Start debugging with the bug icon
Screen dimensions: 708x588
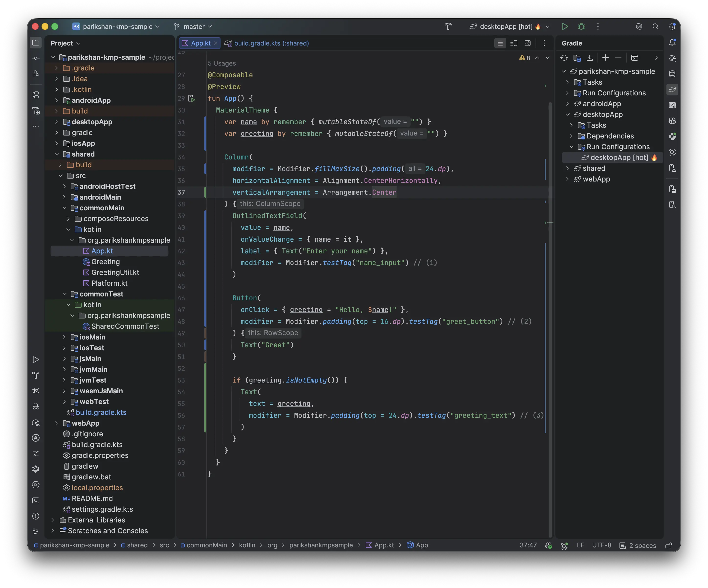pyautogui.click(x=581, y=26)
